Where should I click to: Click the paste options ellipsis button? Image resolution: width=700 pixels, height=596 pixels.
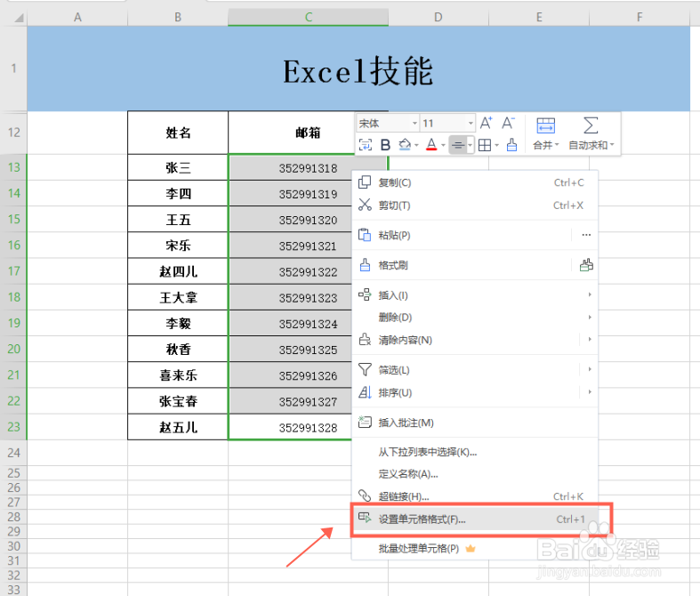tap(586, 235)
